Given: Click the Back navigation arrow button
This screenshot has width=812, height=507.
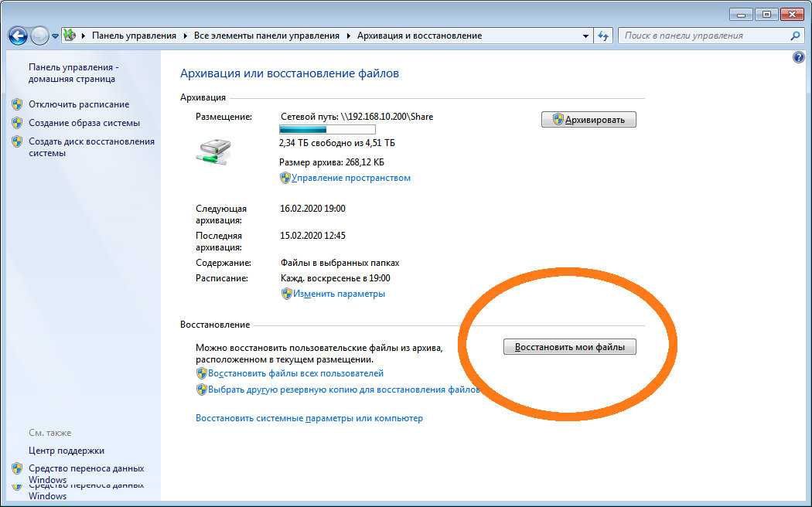Looking at the screenshot, I should tap(18, 36).
